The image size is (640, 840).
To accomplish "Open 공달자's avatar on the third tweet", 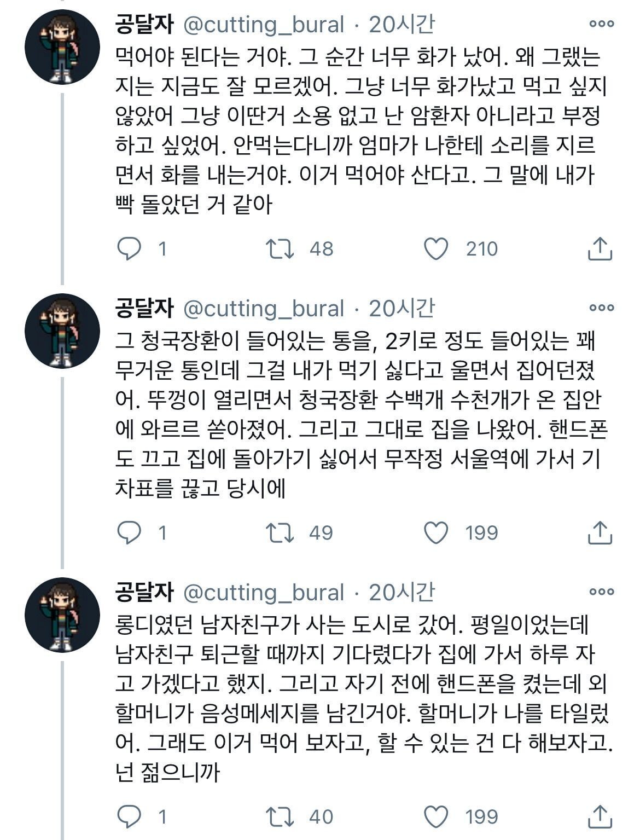I will (x=62, y=615).
